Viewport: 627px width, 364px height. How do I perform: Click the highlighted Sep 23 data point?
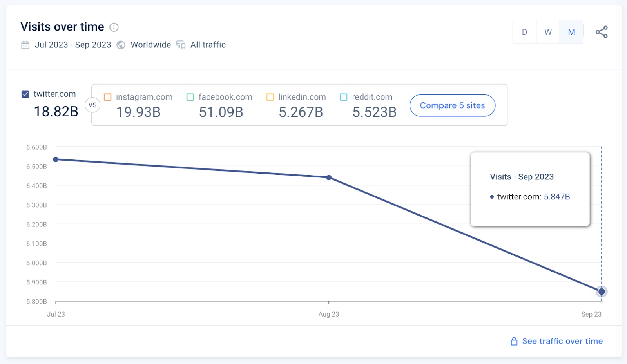pyautogui.click(x=602, y=292)
